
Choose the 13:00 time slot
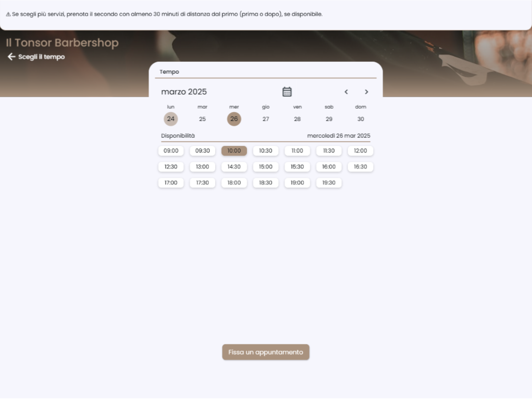[x=202, y=167]
